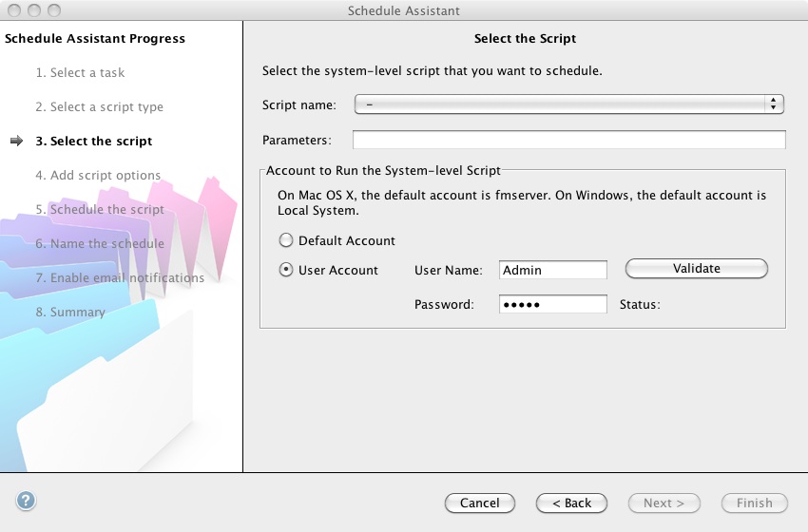The image size is (808, 532).
Task: Click the Script name dropdown arrows
Action: [775, 104]
